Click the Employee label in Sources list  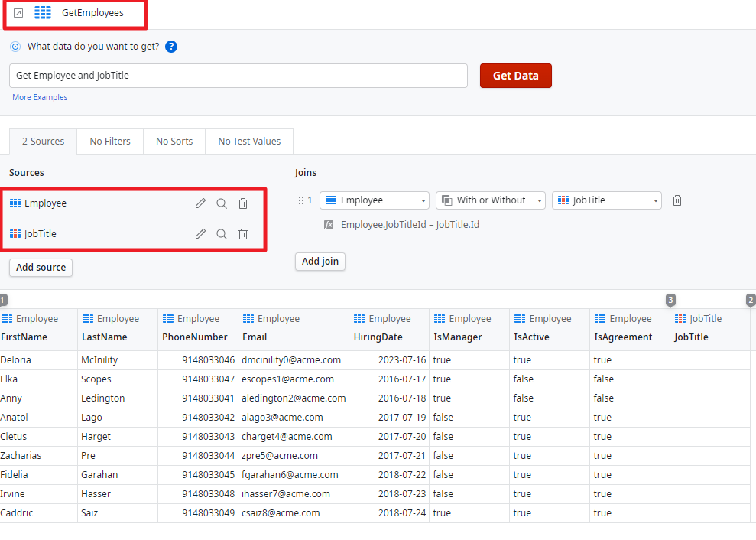click(x=45, y=203)
